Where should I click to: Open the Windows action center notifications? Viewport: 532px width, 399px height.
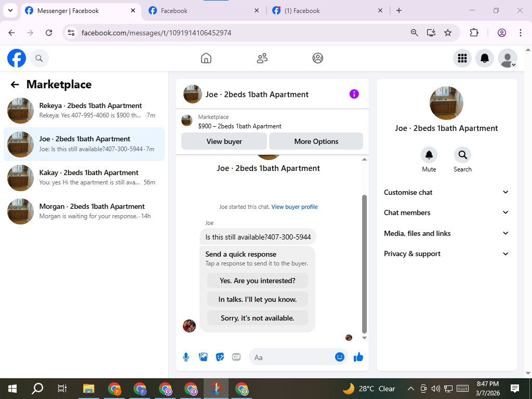click(515, 389)
